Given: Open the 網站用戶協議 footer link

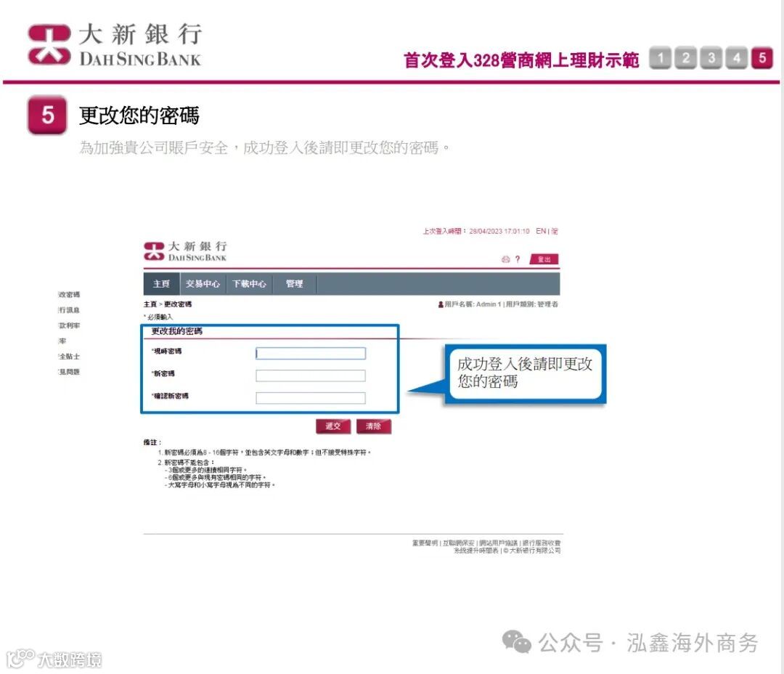Looking at the screenshot, I should click(x=498, y=543).
